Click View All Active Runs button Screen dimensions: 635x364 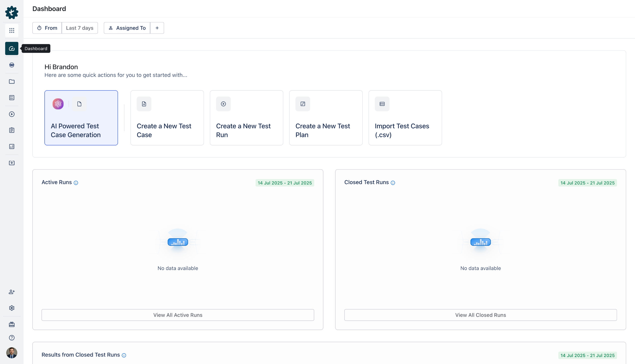178,315
